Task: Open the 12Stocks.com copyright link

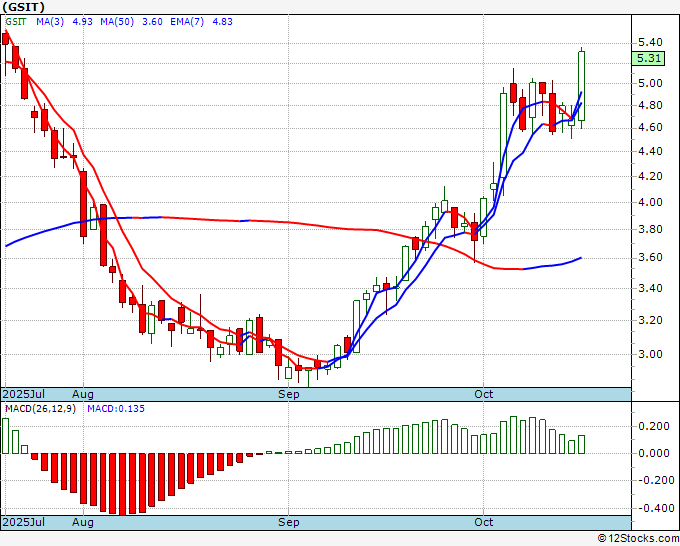Action: coord(638,539)
